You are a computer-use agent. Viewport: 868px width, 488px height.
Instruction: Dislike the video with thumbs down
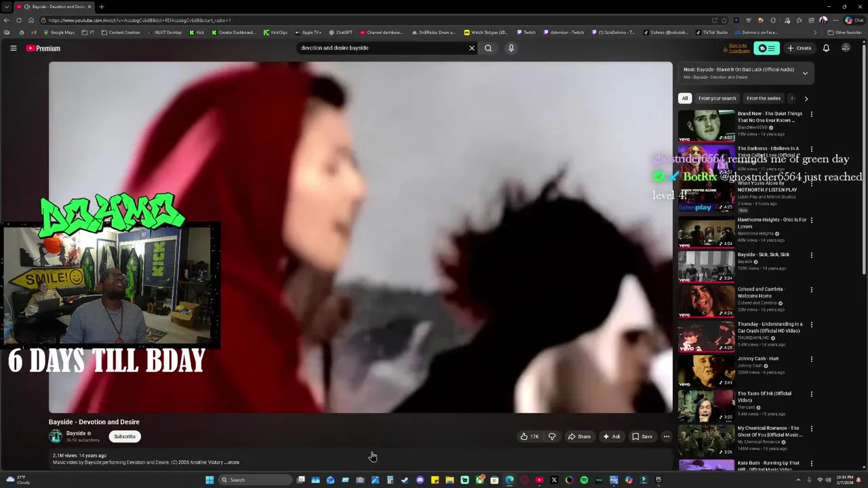[552, 436]
